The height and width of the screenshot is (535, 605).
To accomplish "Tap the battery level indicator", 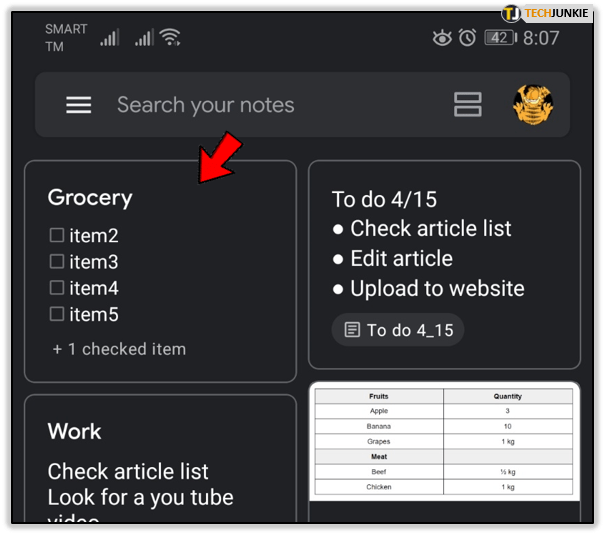I will [499, 38].
